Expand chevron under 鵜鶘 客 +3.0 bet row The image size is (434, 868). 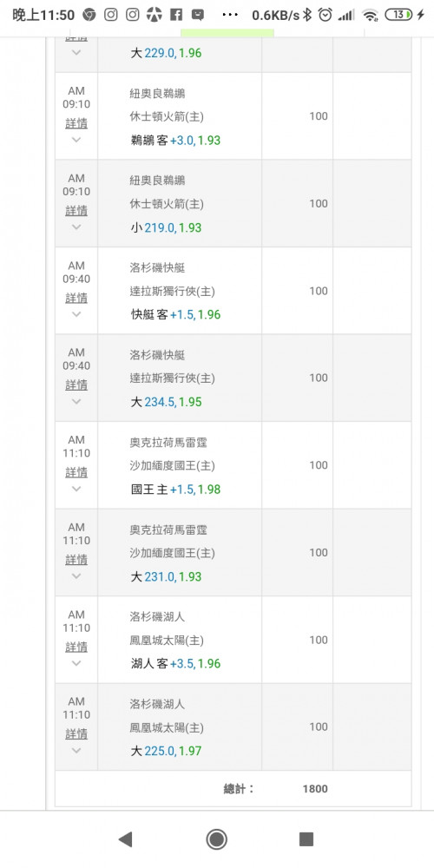coord(76,140)
